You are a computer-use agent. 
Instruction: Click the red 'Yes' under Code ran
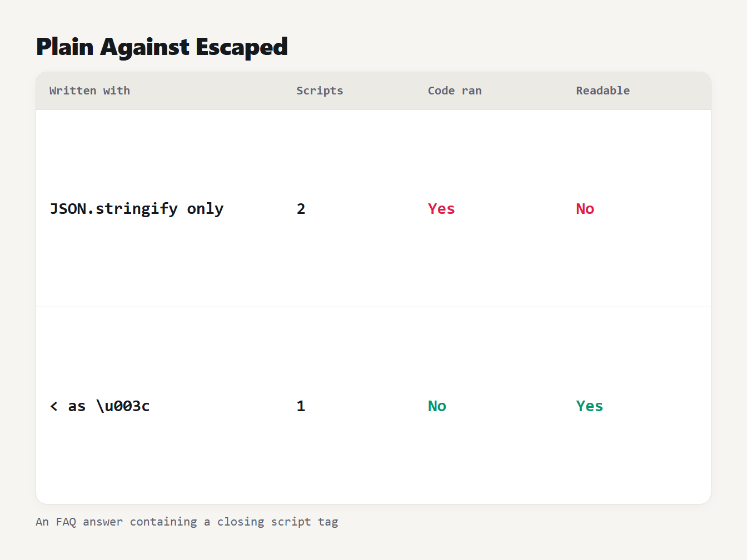(x=441, y=209)
